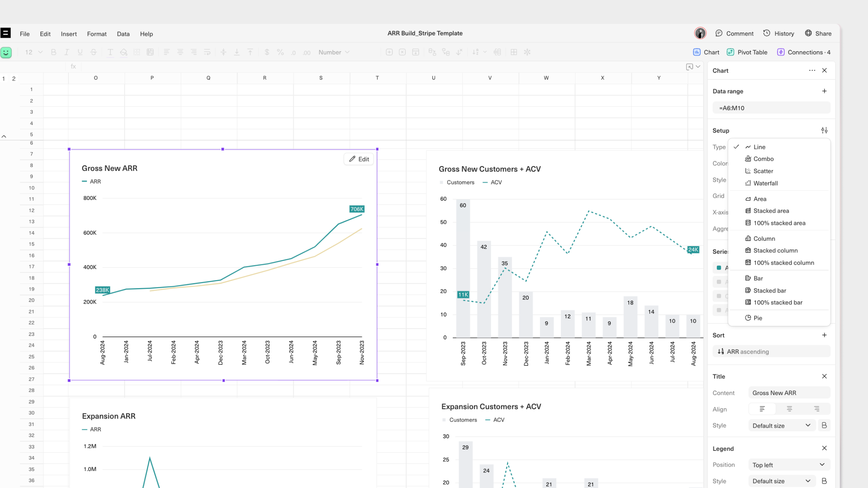Align chart title to the right

816,409
